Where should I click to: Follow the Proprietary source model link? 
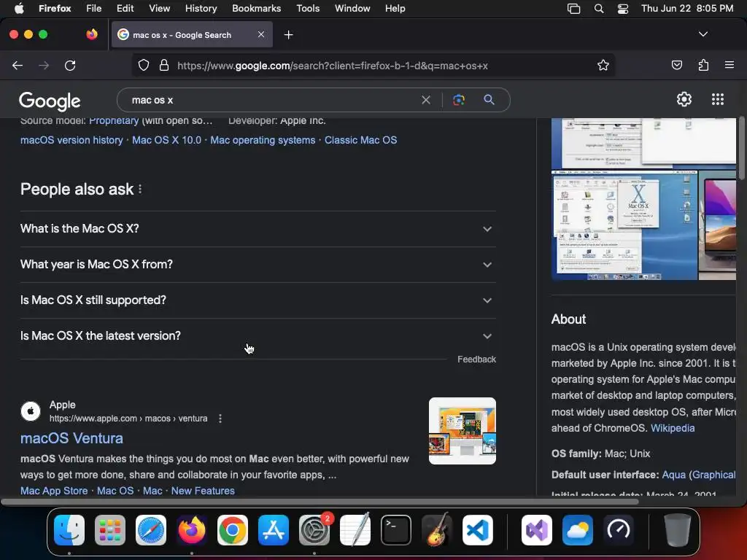tap(114, 120)
